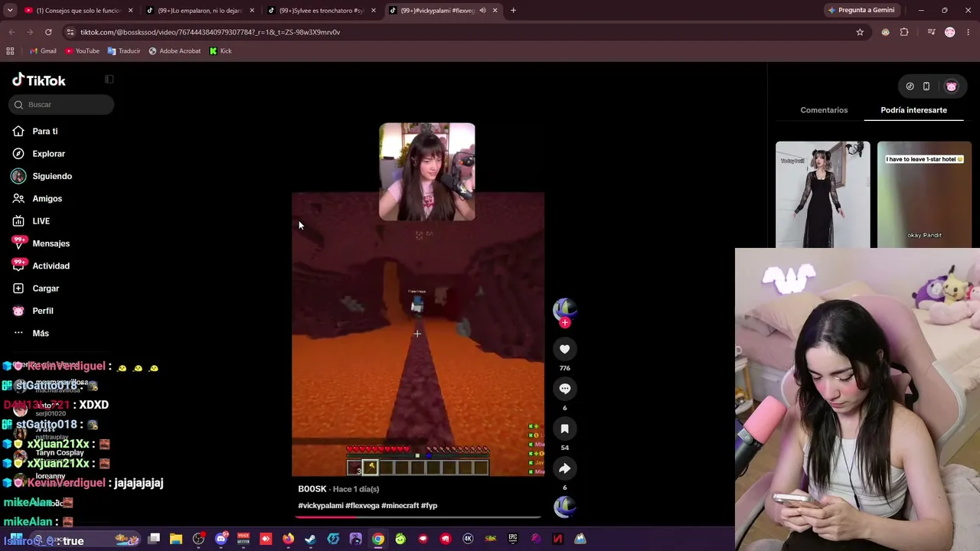The image size is (980, 551).
Task: Open Steam from the taskbar
Action: coord(310,539)
